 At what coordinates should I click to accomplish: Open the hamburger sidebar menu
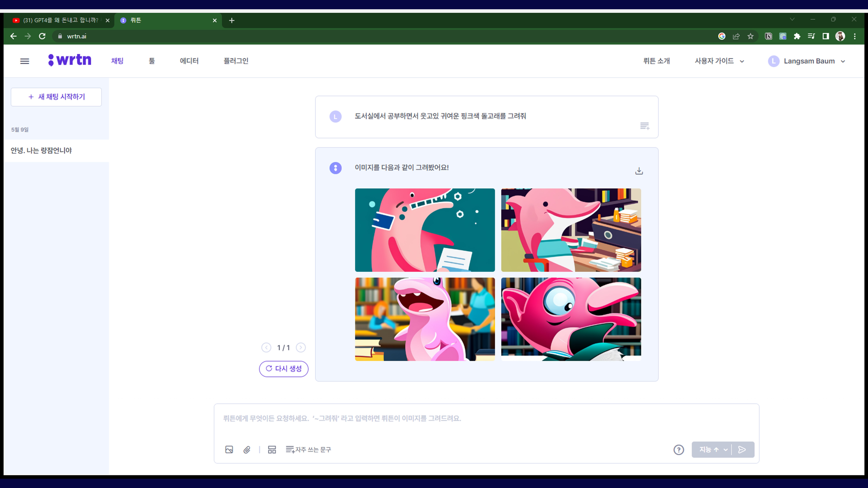(x=25, y=61)
